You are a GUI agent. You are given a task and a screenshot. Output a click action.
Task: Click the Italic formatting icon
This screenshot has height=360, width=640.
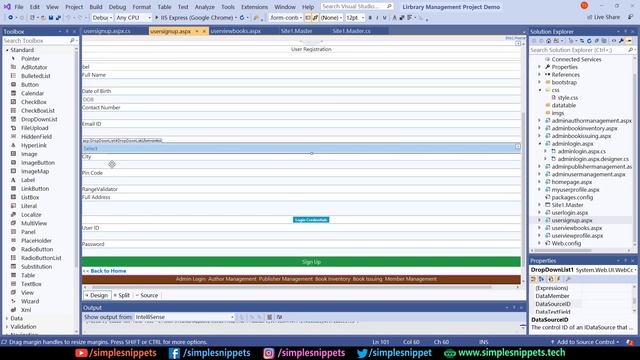coord(378,18)
